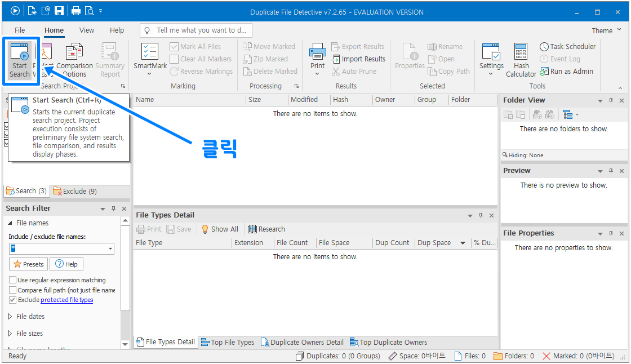631x364 pixels.
Task: Open Preview panel dropdown arrow
Action: (600, 171)
